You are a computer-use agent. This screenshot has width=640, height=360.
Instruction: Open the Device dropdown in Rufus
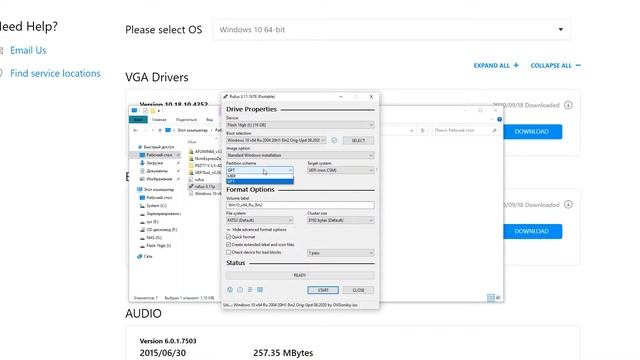300,125
